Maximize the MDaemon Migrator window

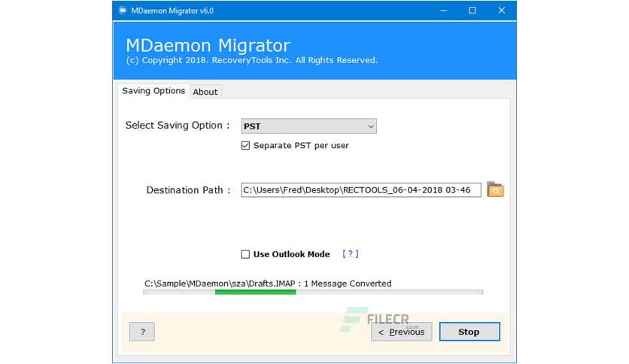pos(473,11)
